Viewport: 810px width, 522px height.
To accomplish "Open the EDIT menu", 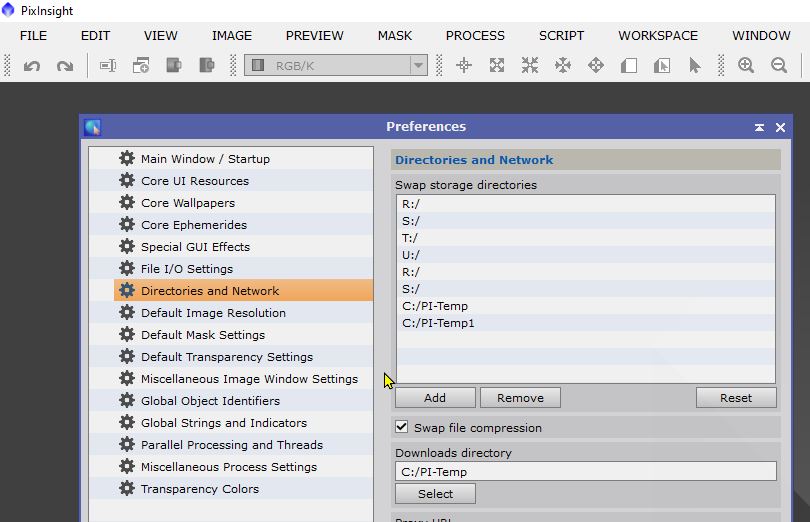I will pos(96,36).
